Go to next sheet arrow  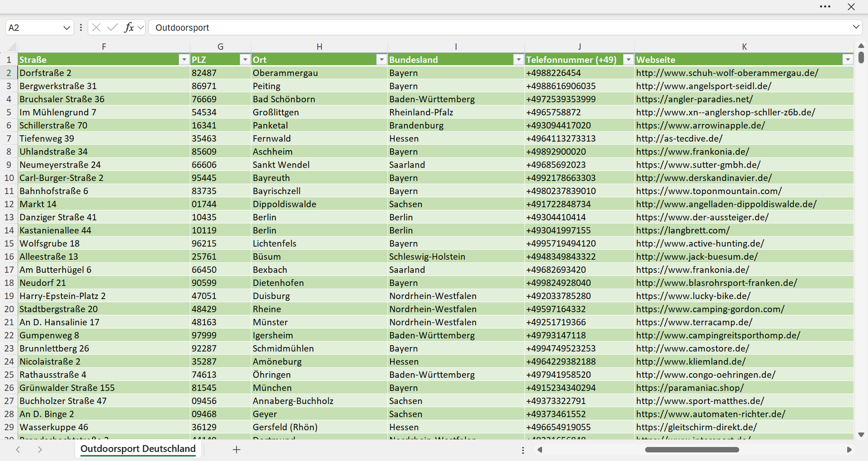[x=40, y=449]
